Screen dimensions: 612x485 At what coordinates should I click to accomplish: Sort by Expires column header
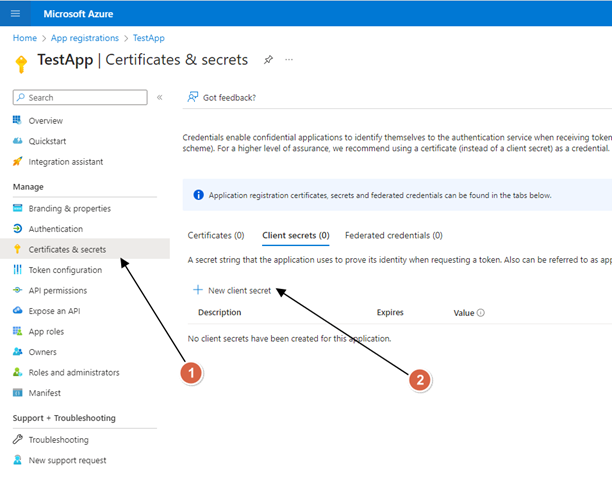390,312
